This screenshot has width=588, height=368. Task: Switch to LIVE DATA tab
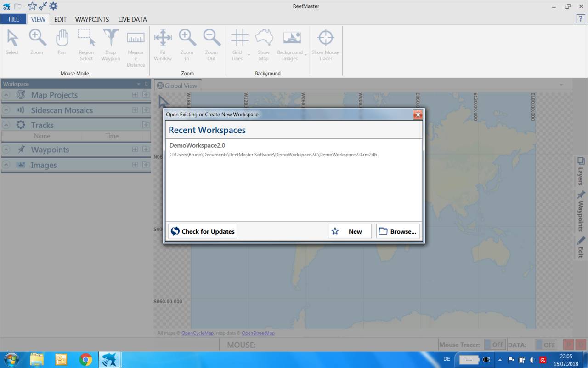[x=132, y=19]
